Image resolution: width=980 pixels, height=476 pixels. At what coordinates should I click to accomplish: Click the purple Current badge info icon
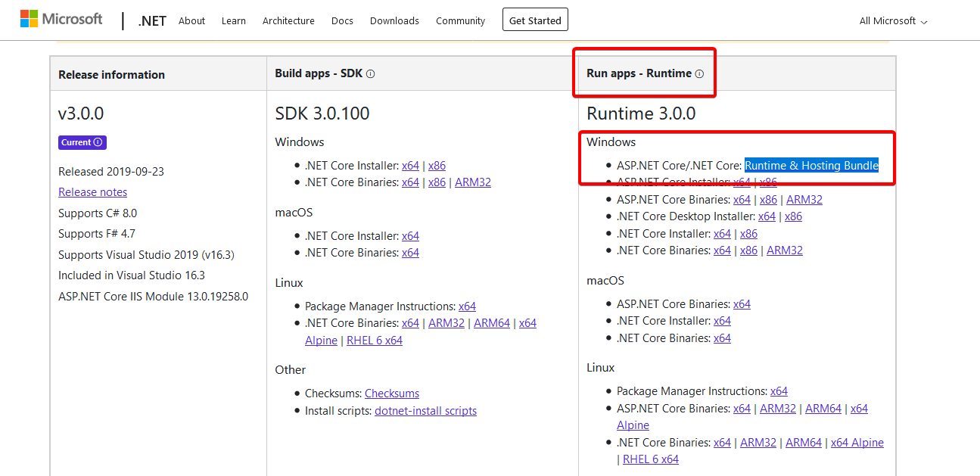98,142
